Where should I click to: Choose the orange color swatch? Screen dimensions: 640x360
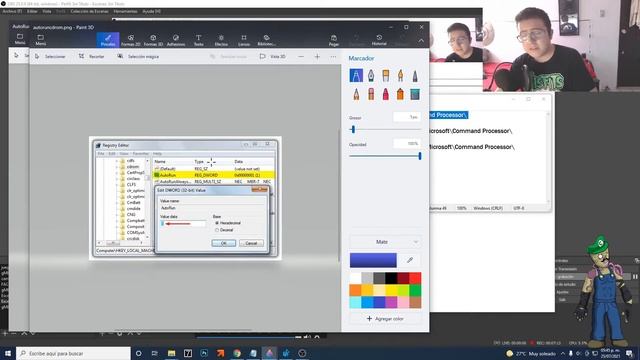tap(356, 290)
